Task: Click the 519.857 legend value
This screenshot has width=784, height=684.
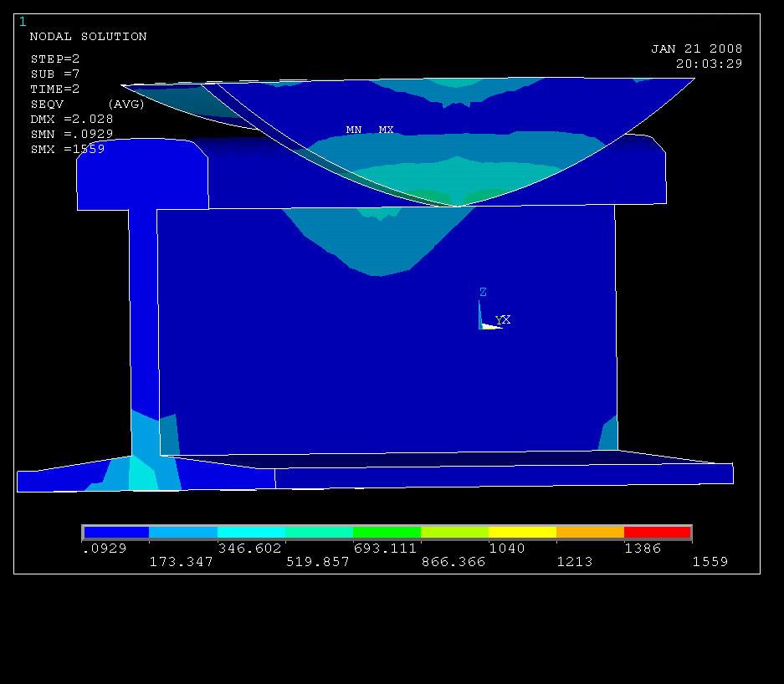Action: tap(317, 562)
